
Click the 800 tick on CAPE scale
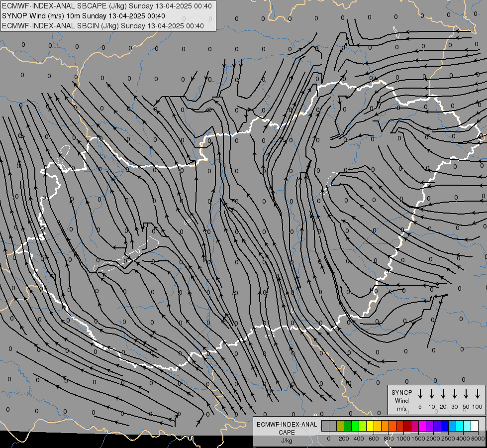click(x=389, y=439)
